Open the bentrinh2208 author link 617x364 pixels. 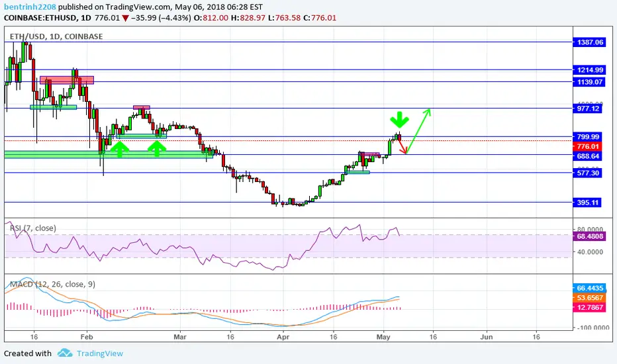(30, 7)
